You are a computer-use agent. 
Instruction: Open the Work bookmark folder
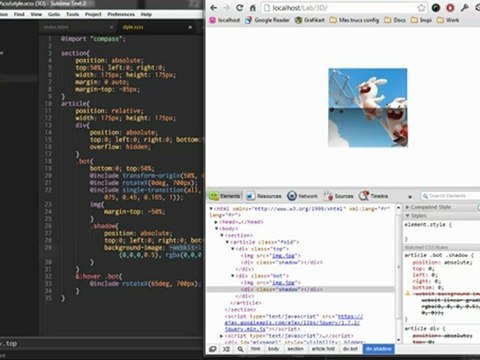point(448,20)
